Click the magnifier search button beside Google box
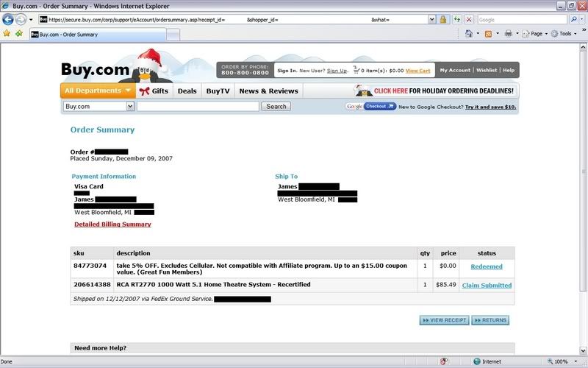Viewport: 588px width, 368px height. pos(573,20)
